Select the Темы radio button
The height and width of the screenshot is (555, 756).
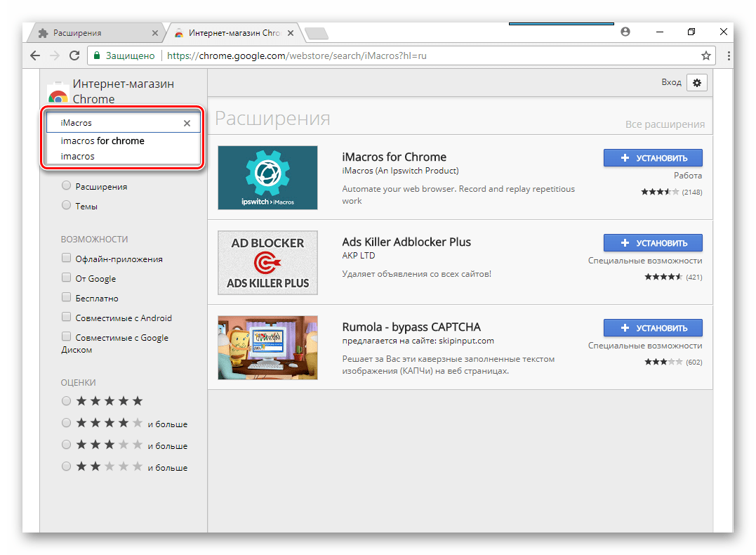click(x=67, y=206)
